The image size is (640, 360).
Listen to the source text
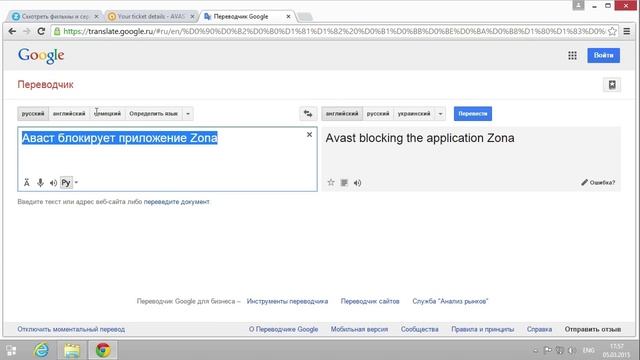tap(53, 182)
